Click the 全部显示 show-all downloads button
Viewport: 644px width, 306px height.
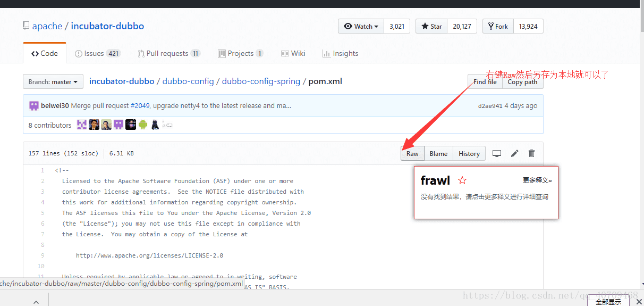click(x=608, y=302)
